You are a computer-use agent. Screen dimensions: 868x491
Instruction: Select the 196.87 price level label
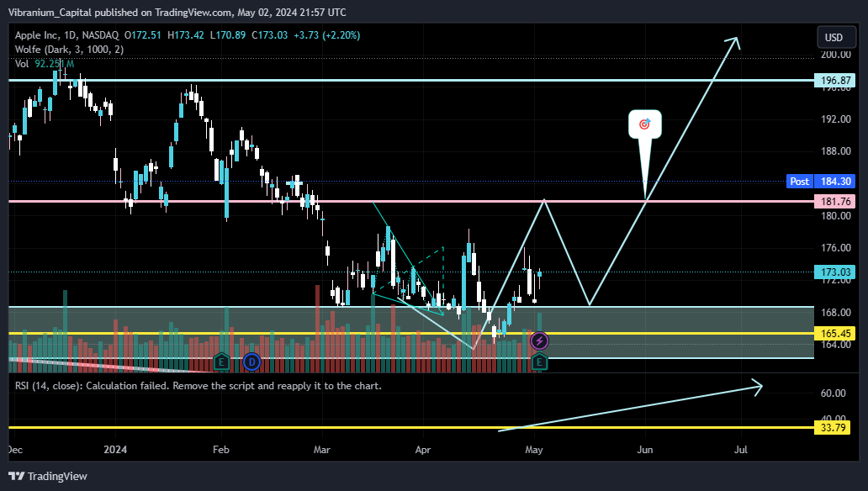pos(835,80)
